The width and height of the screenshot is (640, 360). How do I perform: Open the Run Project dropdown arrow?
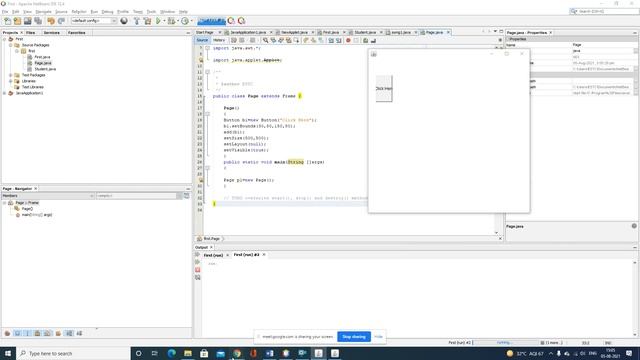pyautogui.click(x=164, y=21)
